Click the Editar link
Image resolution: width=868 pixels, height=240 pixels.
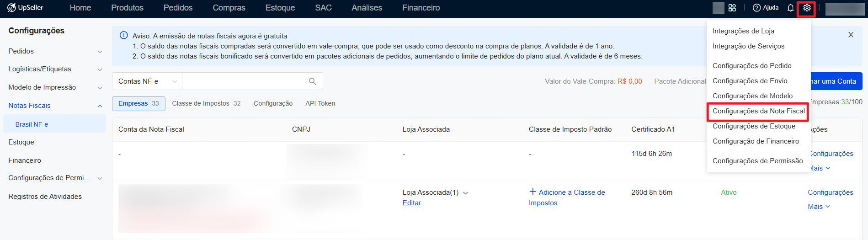click(x=411, y=203)
